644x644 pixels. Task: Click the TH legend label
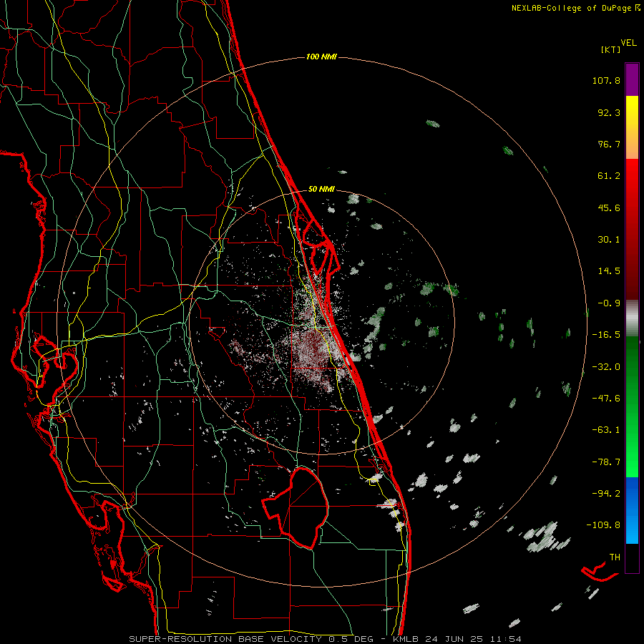(615, 557)
